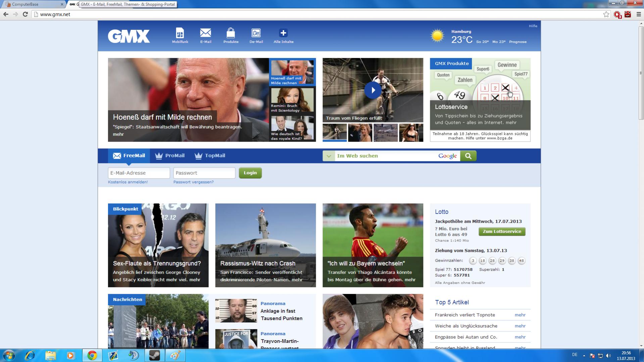Click the green search magnifier button
The image size is (644, 362).
pyautogui.click(x=468, y=156)
